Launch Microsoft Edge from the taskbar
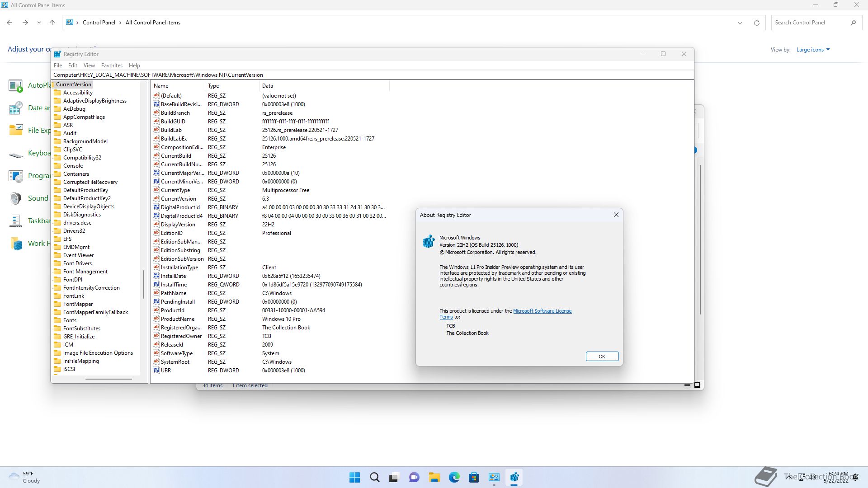 454,477
